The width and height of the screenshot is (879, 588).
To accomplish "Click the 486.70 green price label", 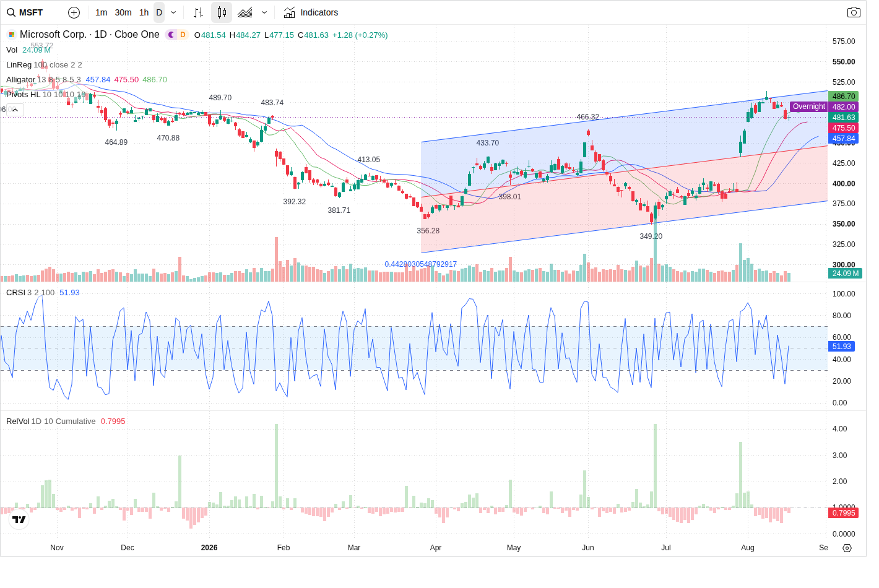I will click(x=843, y=97).
